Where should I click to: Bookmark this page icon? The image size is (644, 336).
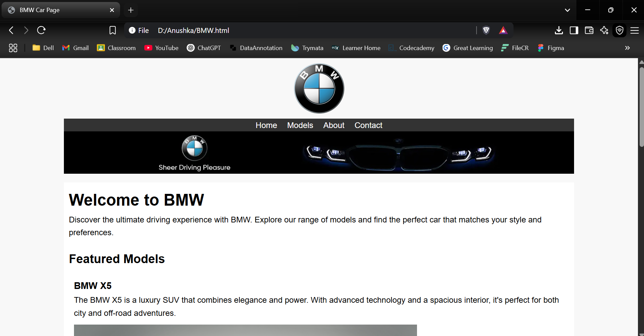[x=113, y=30]
